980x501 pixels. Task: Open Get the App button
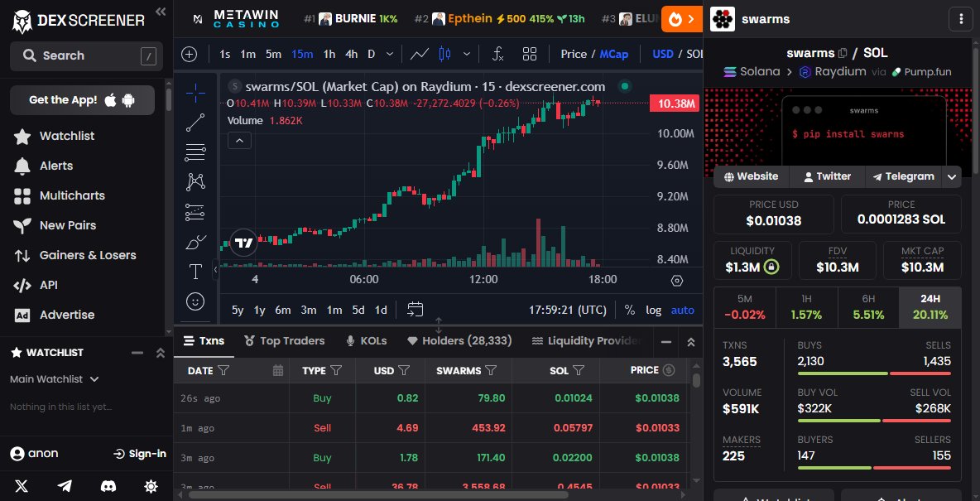82,100
